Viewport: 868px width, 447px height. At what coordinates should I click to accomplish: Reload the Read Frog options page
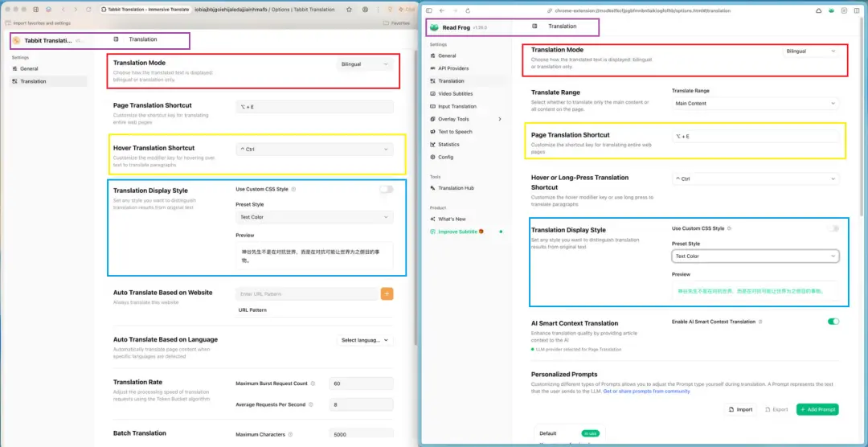tap(466, 10)
